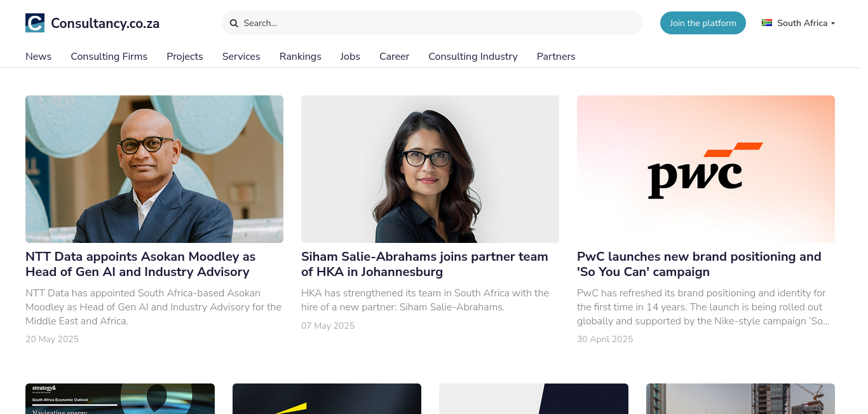Click the Join the platform button
Viewport: 868px width, 414px height.
(x=703, y=23)
